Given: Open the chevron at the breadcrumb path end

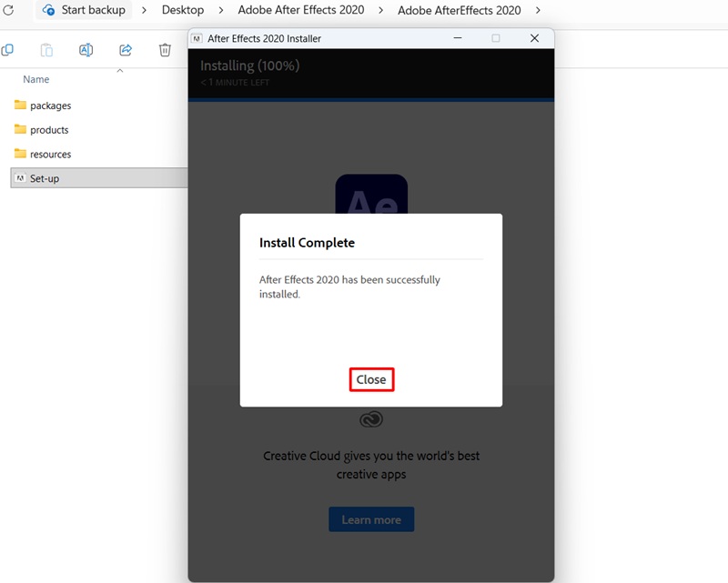Looking at the screenshot, I should click(538, 10).
